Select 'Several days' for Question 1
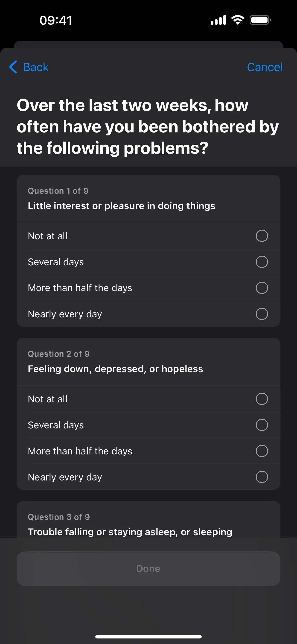 pos(148,262)
